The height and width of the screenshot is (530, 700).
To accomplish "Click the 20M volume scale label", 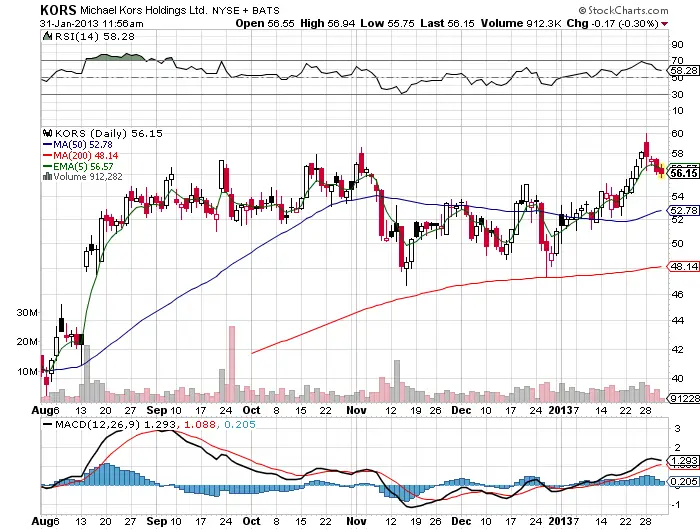I will [27, 342].
